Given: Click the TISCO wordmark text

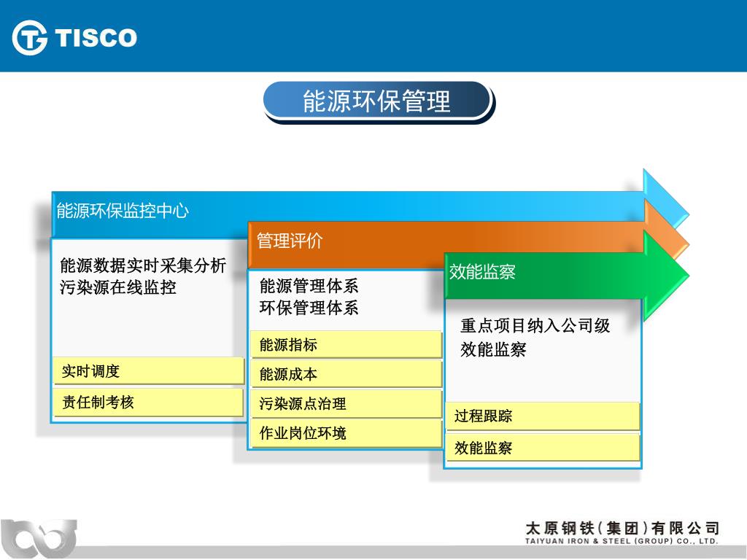Looking at the screenshot, I should [x=96, y=38].
